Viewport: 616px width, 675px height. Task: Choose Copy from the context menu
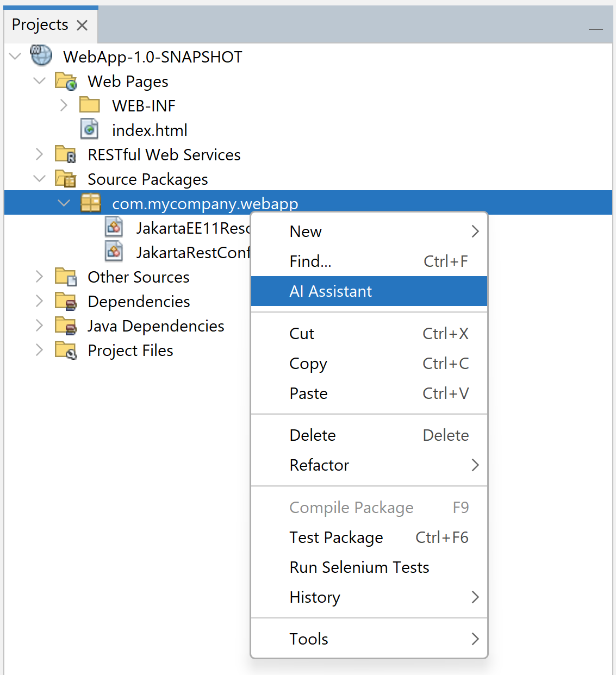(x=369, y=364)
